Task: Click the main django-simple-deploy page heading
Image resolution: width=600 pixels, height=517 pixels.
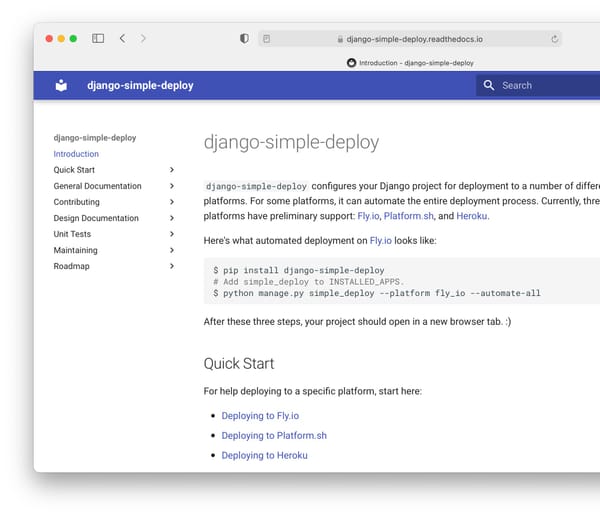Action: click(291, 142)
